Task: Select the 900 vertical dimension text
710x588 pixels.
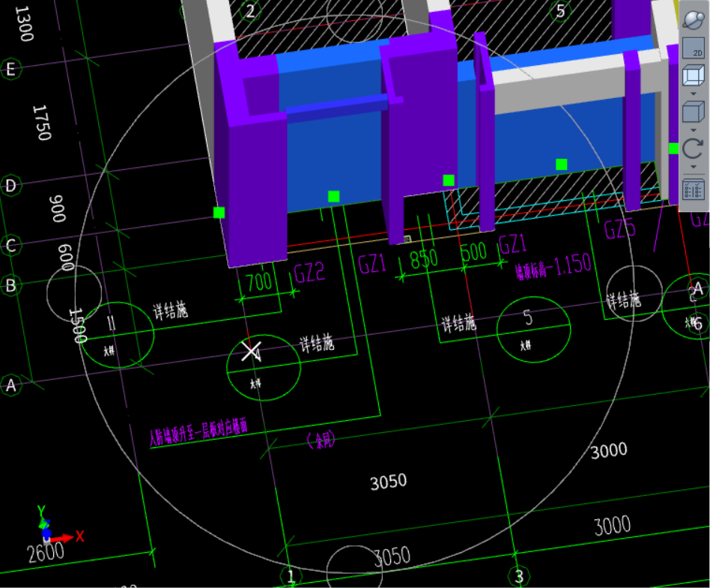Action: pos(58,209)
